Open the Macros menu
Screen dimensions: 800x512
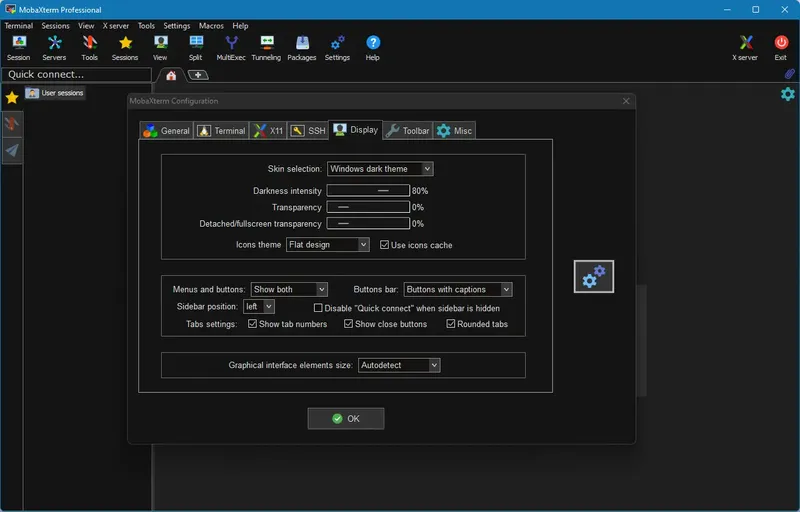tap(211, 25)
